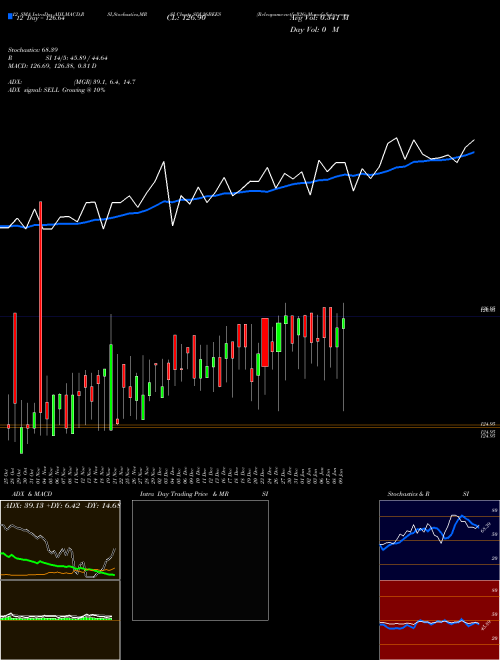Click the blue 12 Day SMA legend swatch

[10, 16]
